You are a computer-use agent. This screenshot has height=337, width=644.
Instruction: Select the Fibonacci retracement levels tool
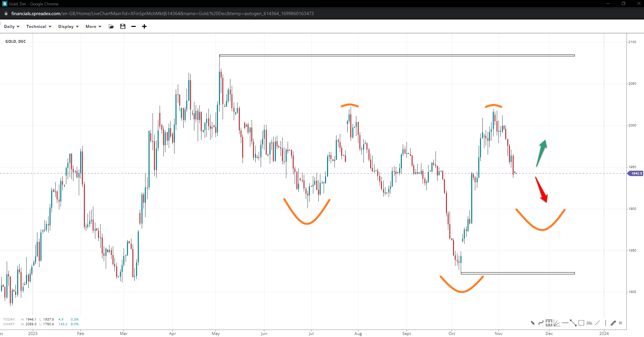[x=549, y=323]
